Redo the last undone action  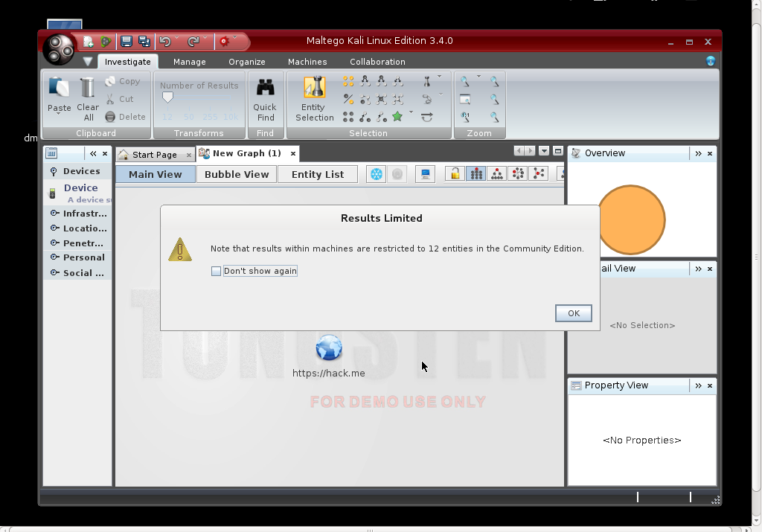click(193, 42)
